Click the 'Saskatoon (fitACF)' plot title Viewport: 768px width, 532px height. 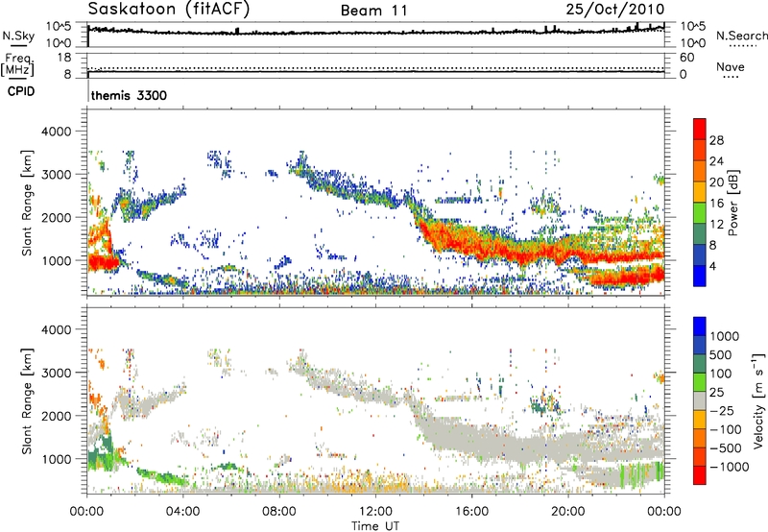click(169, 9)
